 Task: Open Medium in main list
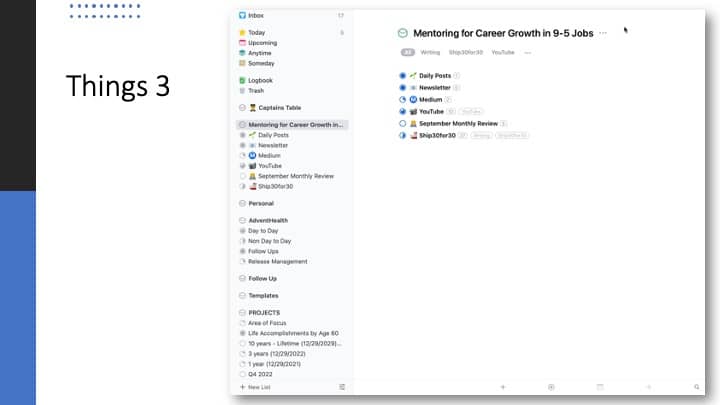pos(431,99)
